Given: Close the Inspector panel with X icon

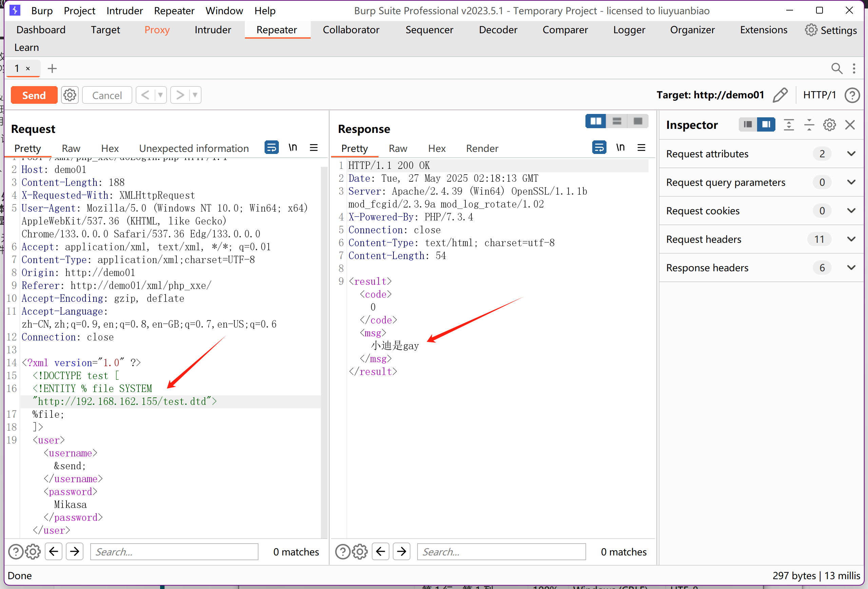Looking at the screenshot, I should (850, 125).
